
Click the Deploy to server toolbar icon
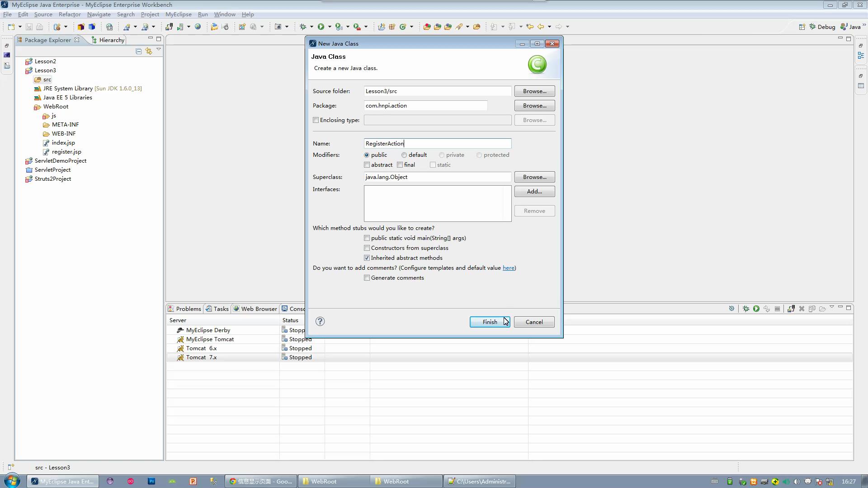tap(169, 27)
